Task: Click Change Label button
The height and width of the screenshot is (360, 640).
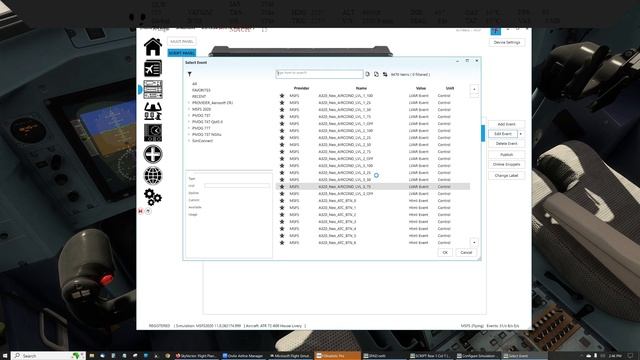Action: coord(506,176)
